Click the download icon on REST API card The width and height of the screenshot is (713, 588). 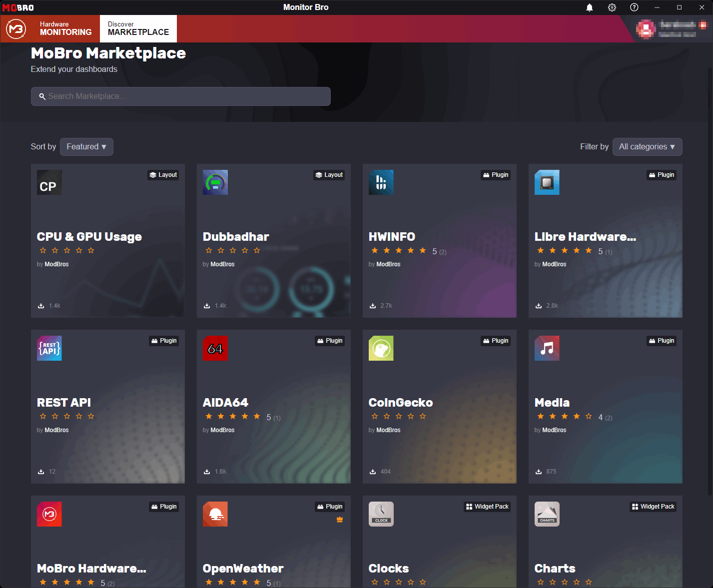tap(41, 472)
